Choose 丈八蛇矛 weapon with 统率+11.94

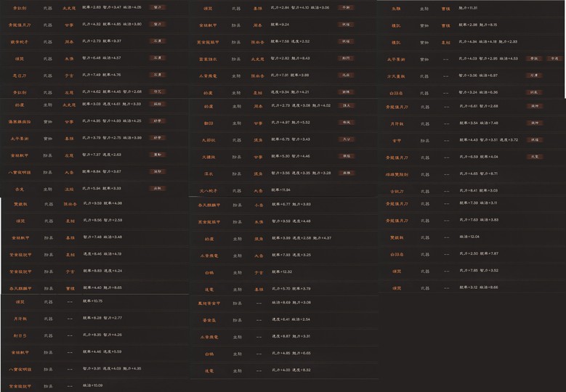209,189
